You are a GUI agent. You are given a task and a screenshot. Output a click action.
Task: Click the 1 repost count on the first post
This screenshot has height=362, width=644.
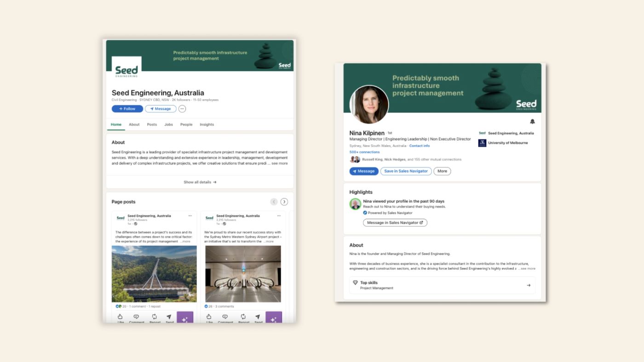(x=155, y=306)
